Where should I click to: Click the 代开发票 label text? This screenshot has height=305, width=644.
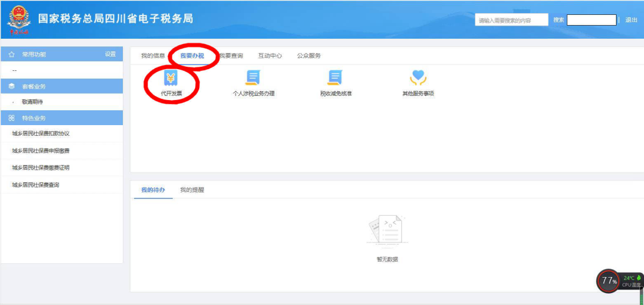coord(171,94)
